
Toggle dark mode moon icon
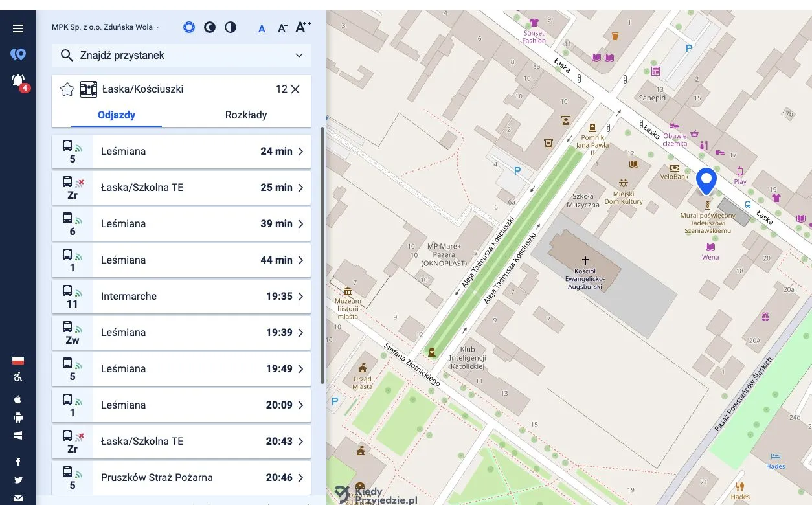210,27
